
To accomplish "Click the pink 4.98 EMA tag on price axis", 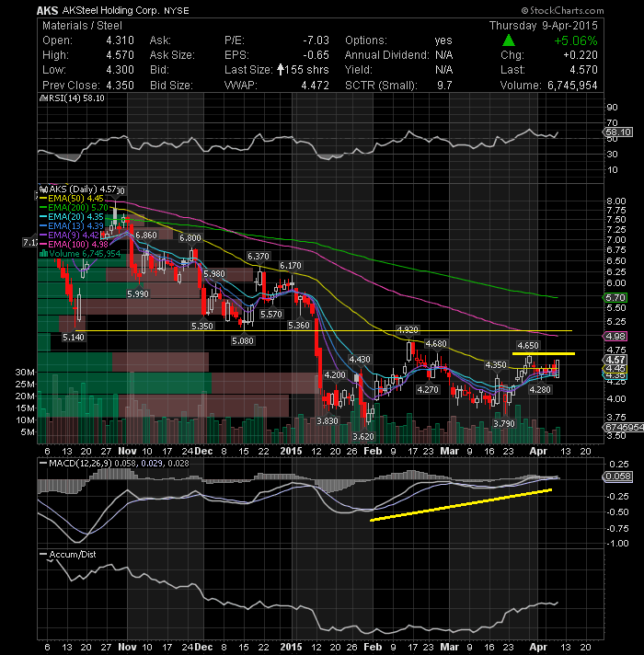I will (615, 337).
